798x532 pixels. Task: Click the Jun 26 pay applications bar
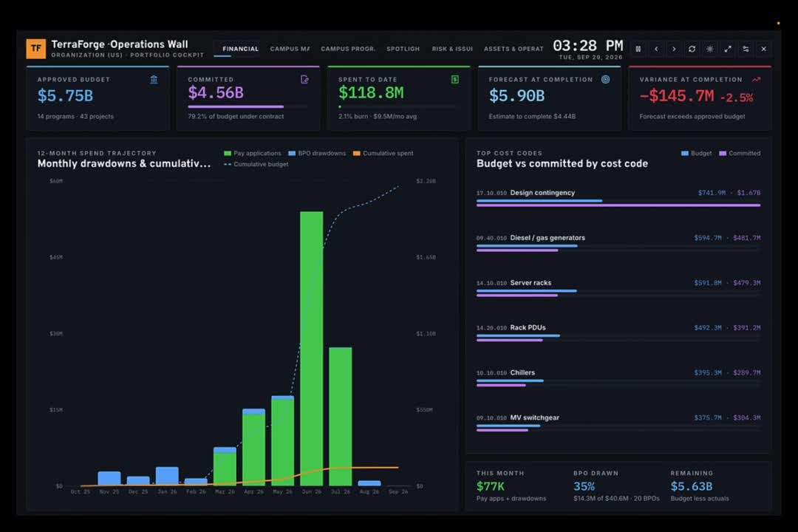coord(312,349)
